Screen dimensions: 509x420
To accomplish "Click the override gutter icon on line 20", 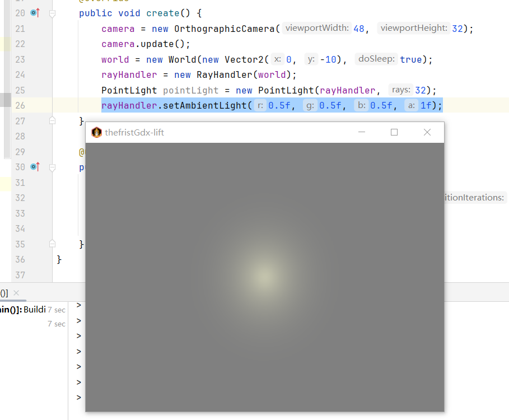I will pos(35,13).
